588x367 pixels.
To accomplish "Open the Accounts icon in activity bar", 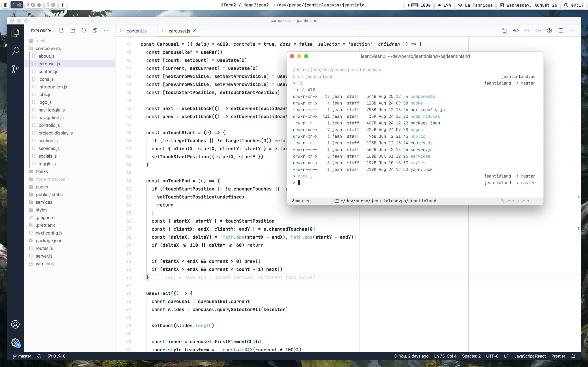I will (15, 324).
